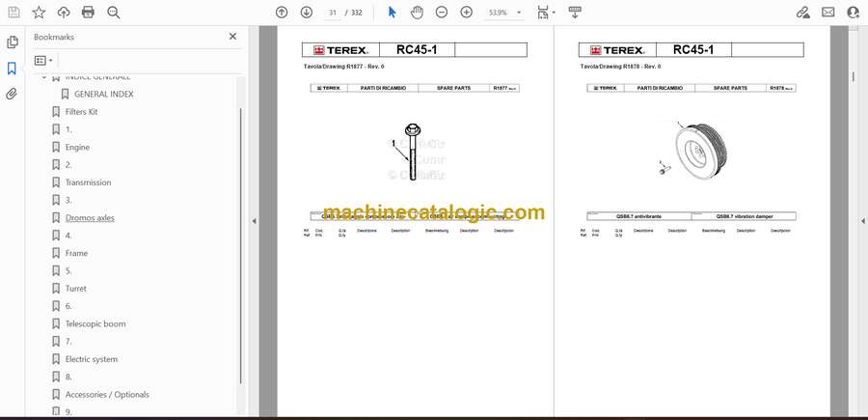Open the GENERAL INDEX bookmark

[103, 95]
